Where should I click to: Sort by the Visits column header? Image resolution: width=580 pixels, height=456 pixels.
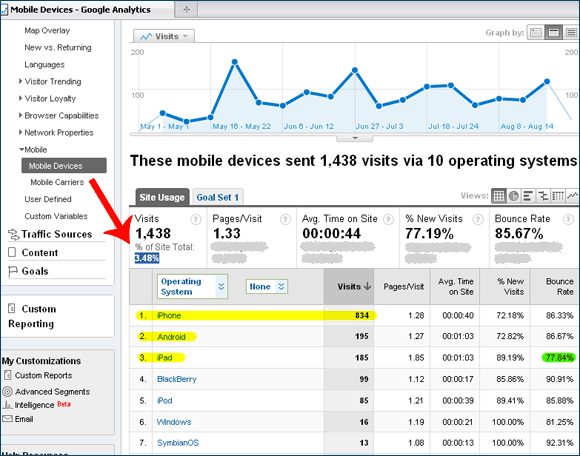tap(349, 287)
